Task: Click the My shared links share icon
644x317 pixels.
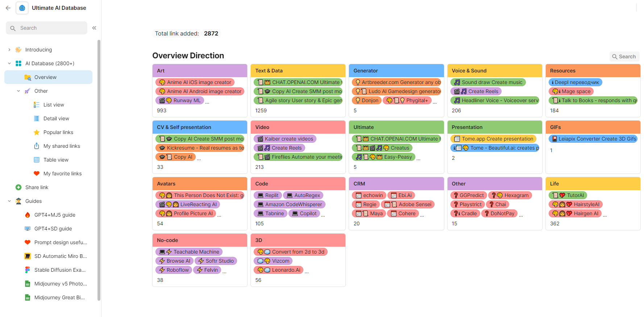Action: coord(37,146)
